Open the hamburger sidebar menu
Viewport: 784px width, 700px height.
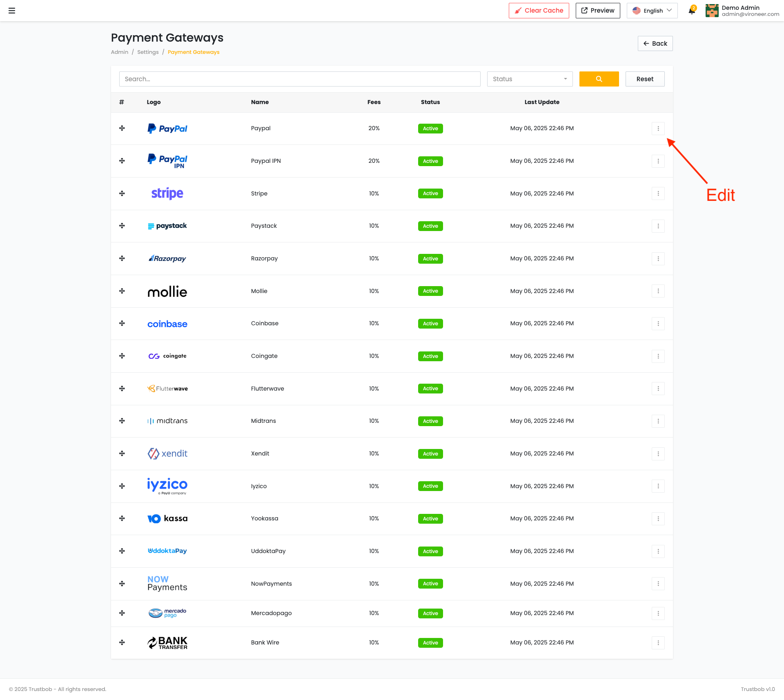(12, 11)
